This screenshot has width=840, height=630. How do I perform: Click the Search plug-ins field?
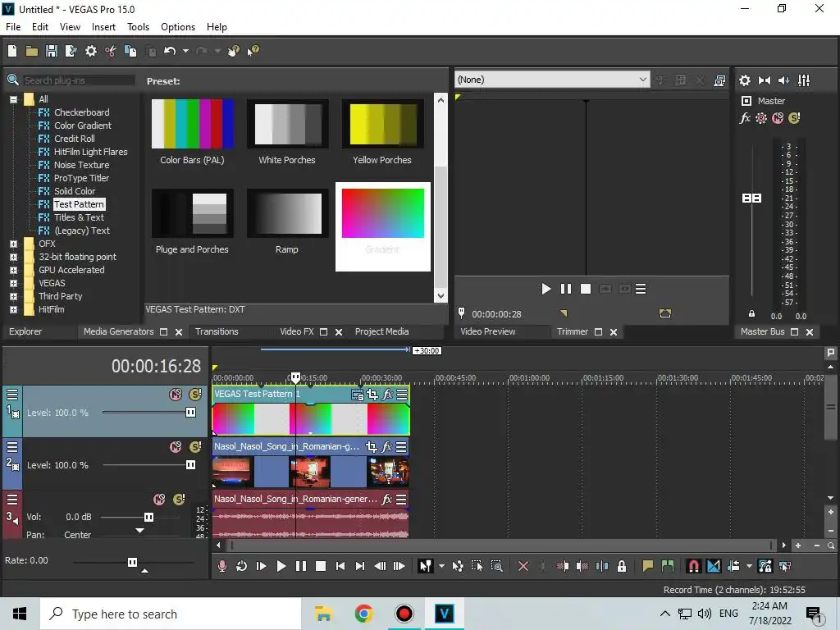79,80
